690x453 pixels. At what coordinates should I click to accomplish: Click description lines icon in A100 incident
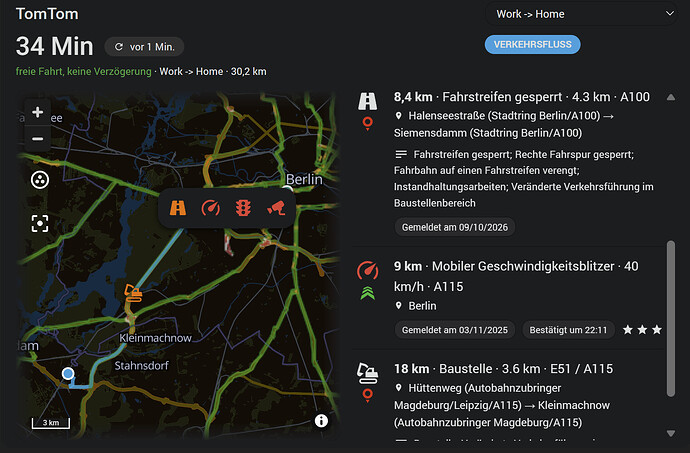(x=401, y=154)
